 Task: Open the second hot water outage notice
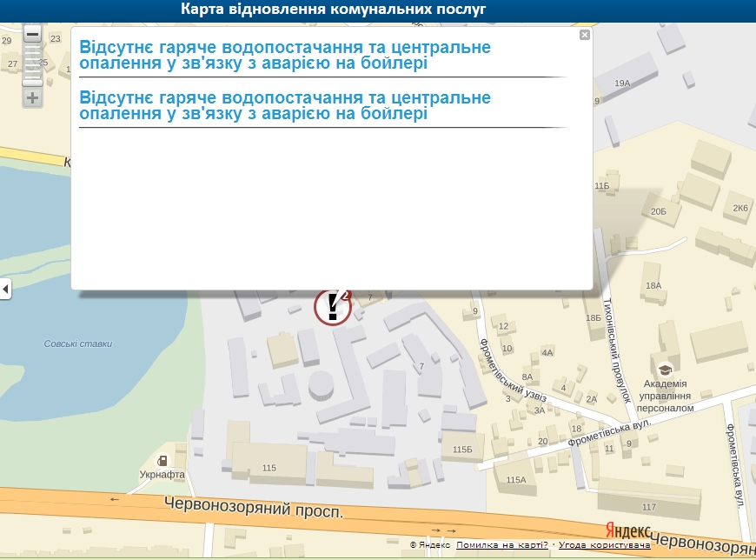tap(285, 105)
